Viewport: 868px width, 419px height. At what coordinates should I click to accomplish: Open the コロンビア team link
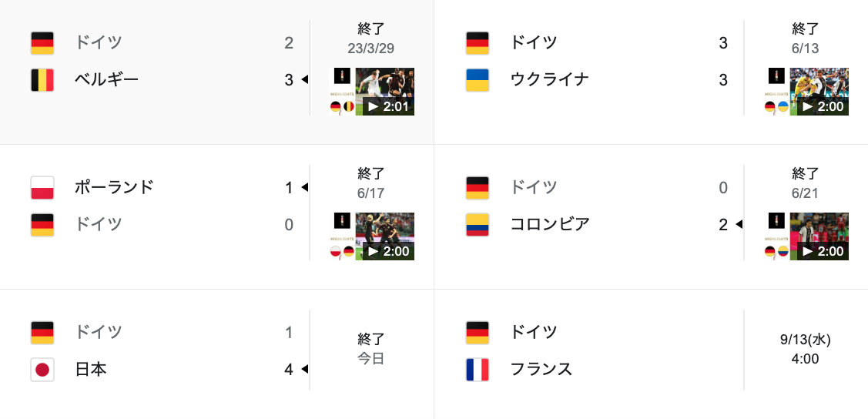click(549, 224)
